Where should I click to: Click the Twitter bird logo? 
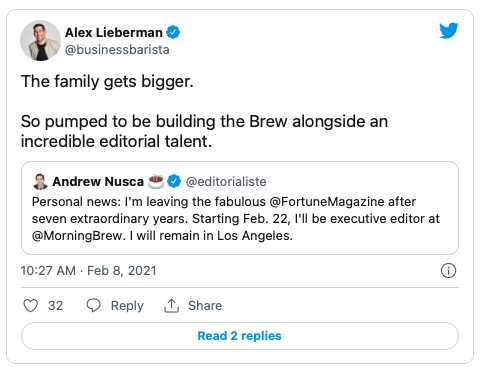click(x=449, y=30)
